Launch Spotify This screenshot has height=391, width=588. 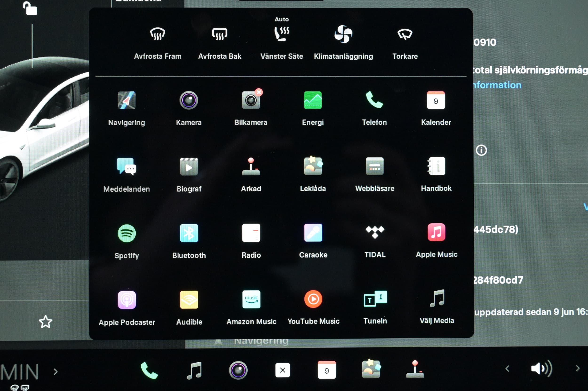[127, 233]
